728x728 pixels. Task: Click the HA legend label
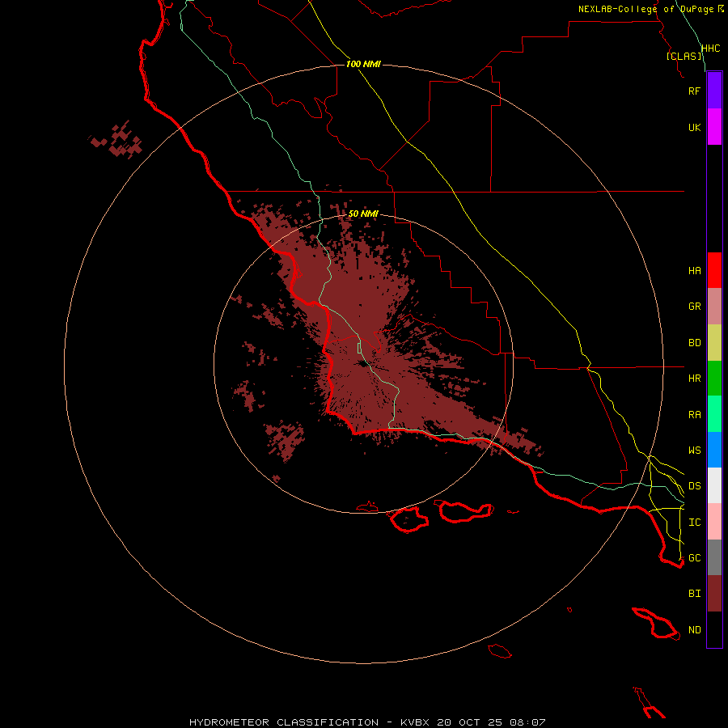click(694, 271)
